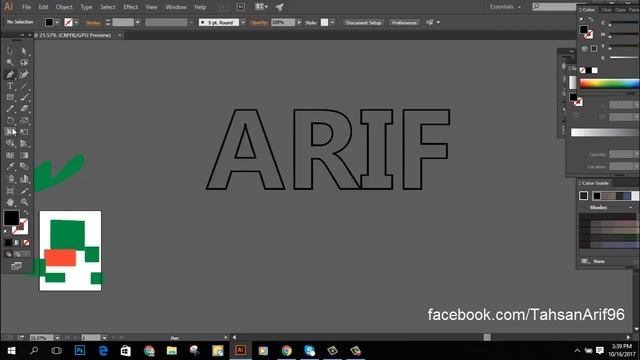Screen dimensions: 640x360
Task: Select the Type tool
Action: pyautogui.click(x=10, y=86)
